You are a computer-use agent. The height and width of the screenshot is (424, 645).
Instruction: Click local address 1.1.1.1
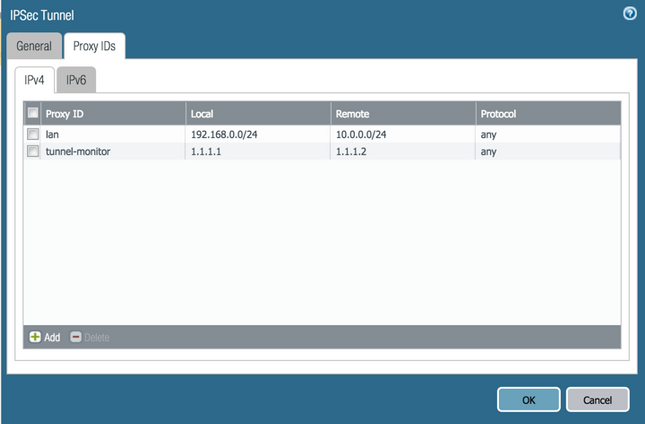click(x=206, y=151)
